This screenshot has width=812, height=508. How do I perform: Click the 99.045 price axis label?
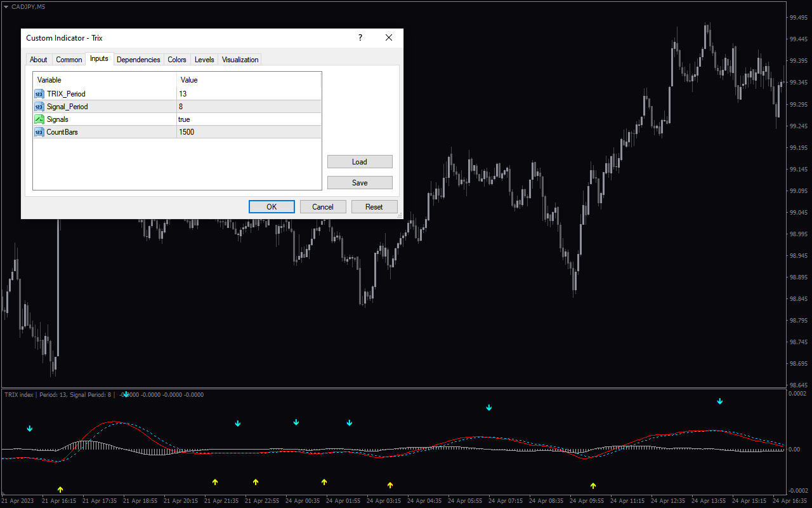point(797,213)
